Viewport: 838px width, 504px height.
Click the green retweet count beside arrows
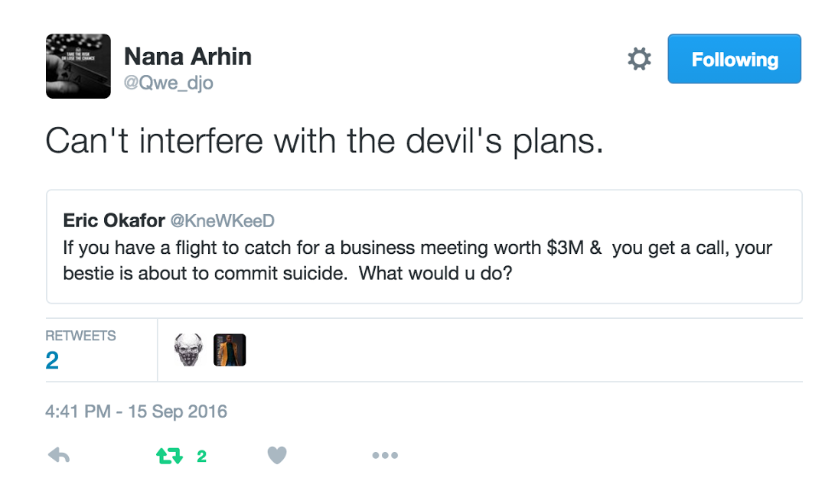coord(202,457)
